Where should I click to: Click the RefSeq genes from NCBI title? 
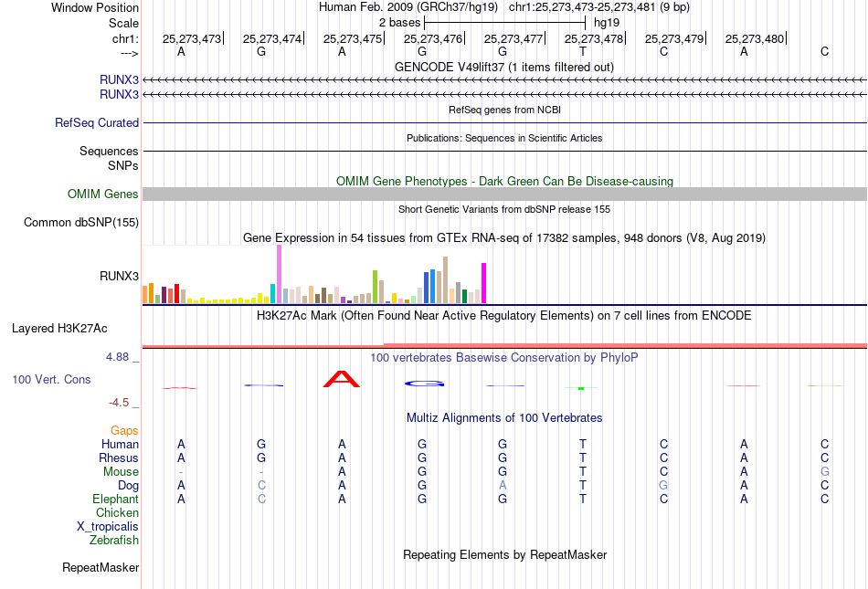(x=504, y=110)
